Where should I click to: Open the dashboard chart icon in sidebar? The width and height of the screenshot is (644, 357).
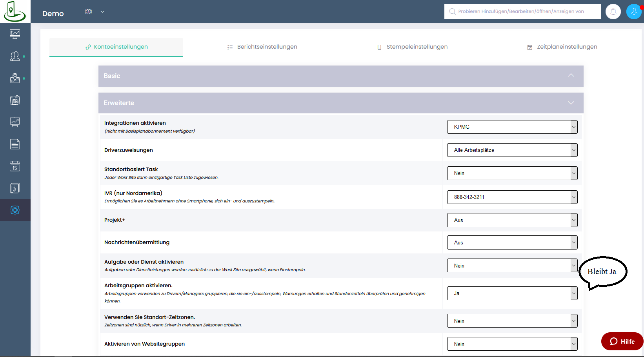point(15,34)
